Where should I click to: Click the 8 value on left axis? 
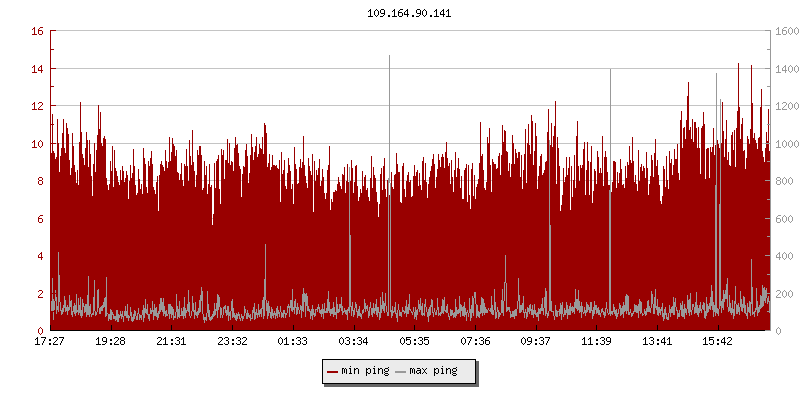click(39, 181)
